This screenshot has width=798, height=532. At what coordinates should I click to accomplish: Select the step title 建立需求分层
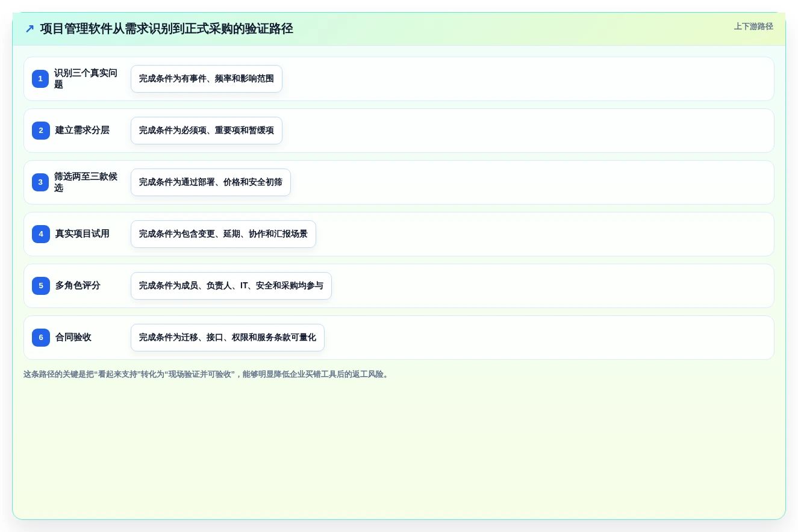coord(83,131)
